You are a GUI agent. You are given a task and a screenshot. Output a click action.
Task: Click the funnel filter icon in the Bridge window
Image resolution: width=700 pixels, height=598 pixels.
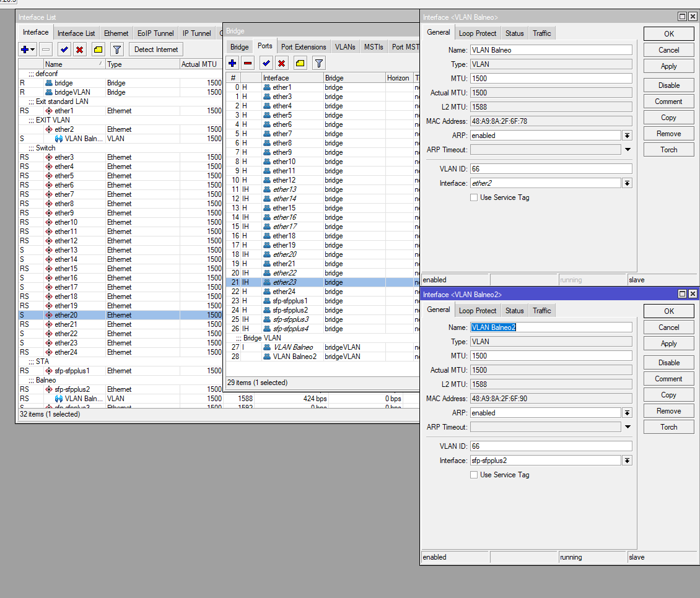(318, 63)
